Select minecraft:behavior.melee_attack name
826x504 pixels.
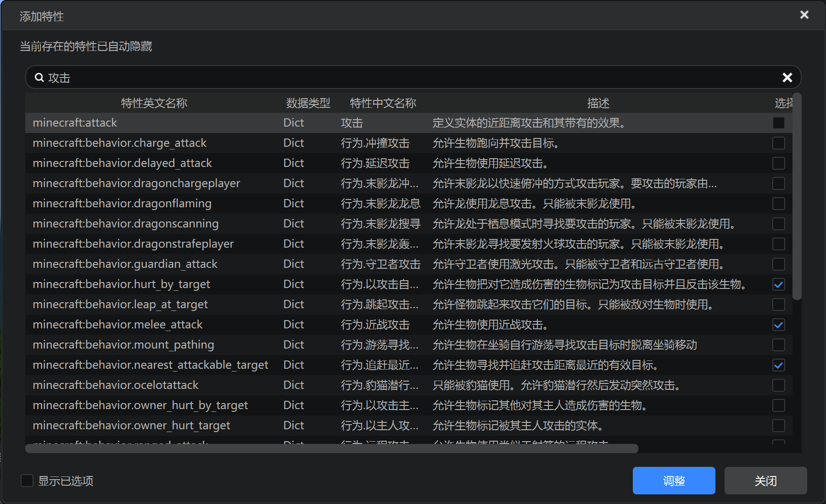pos(117,325)
